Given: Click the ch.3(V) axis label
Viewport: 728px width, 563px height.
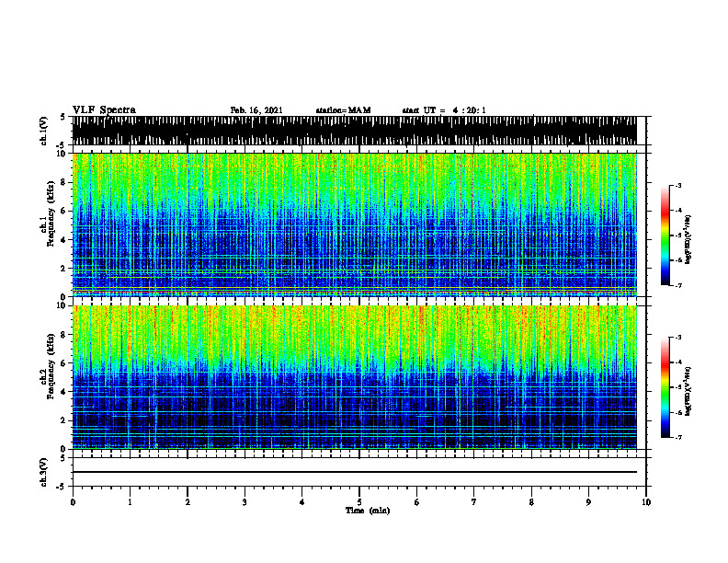Looking at the screenshot, I should pyautogui.click(x=44, y=473).
